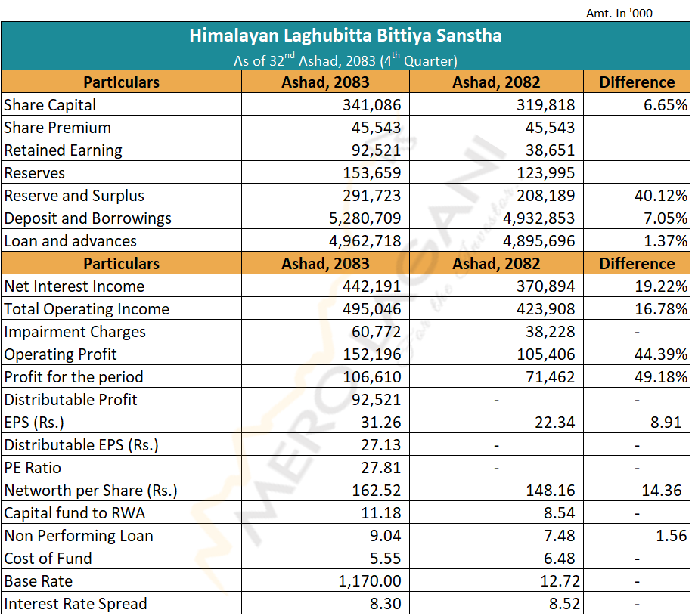
Task: Click Loan and advances label
Action: click(x=70, y=241)
